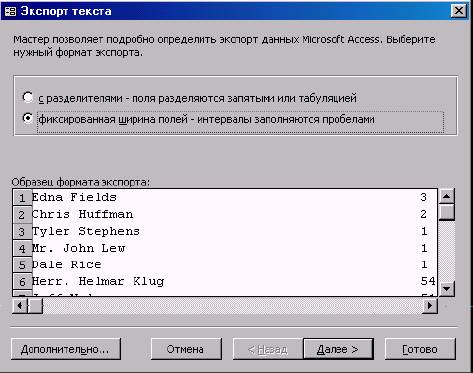Click the Dale Rice preview row text
This screenshot has width=473, height=373.
[x=67, y=265]
